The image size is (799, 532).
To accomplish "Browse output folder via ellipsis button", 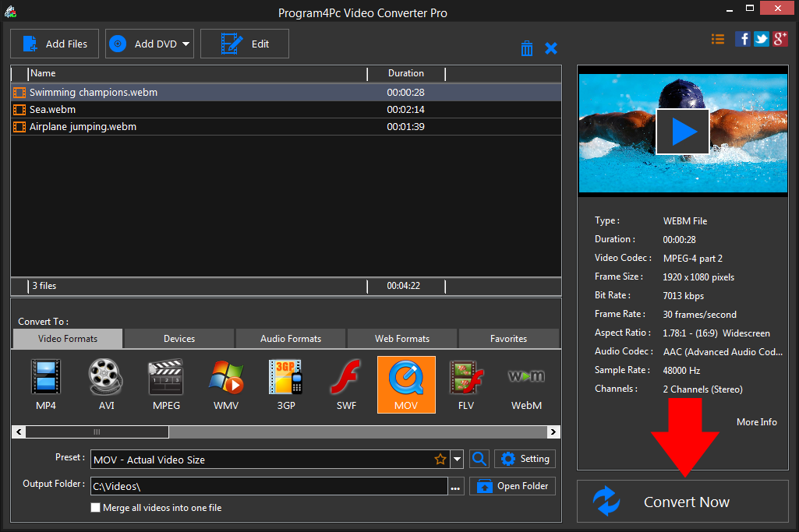I will [454, 485].
